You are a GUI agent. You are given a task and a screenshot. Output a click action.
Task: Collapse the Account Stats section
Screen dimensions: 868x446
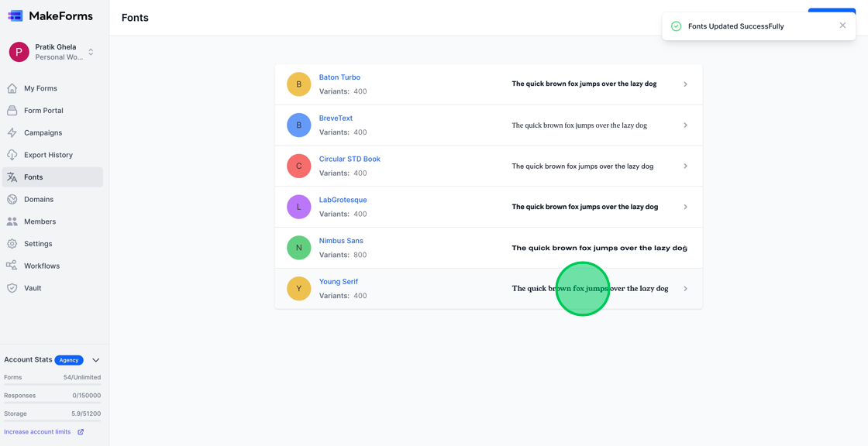click(96, 360)
